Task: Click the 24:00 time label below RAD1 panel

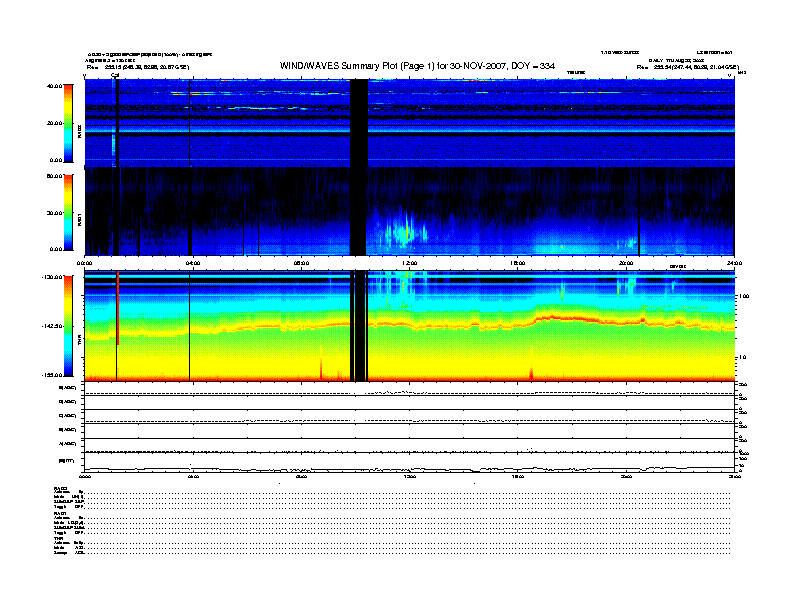Action: coord(734,263)
